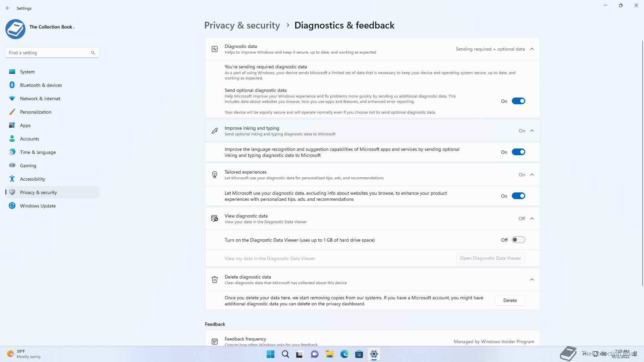Collapse the Diagnostic data section chevron
This screenshot has height=362, width=644.
pyautogui.click(x=532, y=49)
